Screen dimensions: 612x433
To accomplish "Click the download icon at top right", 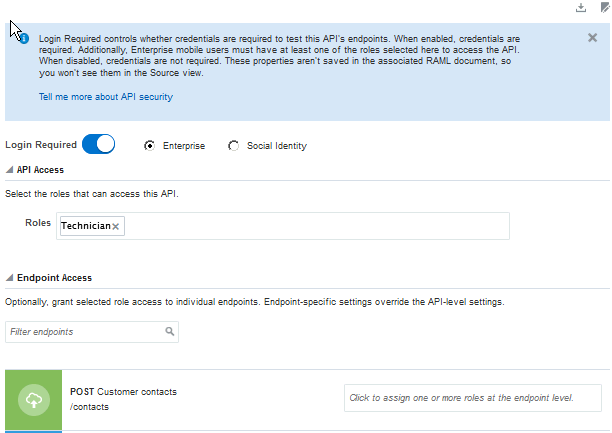I will (x=581, y=8).
